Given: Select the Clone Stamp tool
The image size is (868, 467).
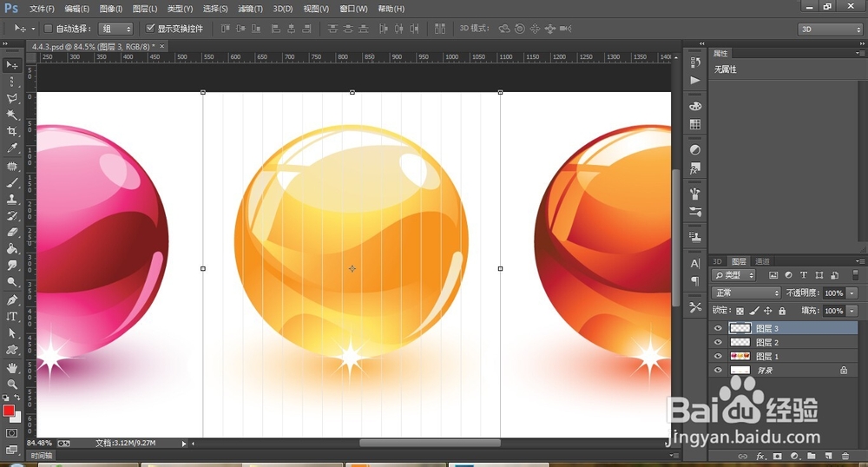Looking at the screenshot, I should [x=11, y=200].
